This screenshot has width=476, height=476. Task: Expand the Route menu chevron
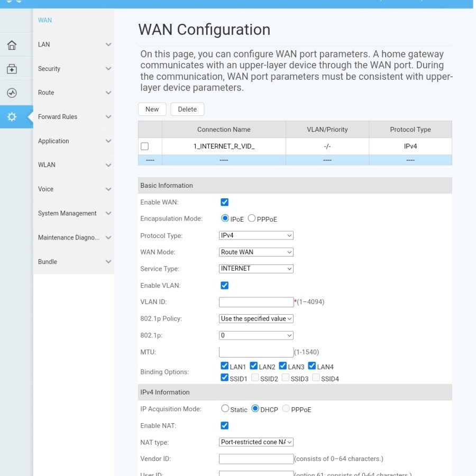[108, 93]
